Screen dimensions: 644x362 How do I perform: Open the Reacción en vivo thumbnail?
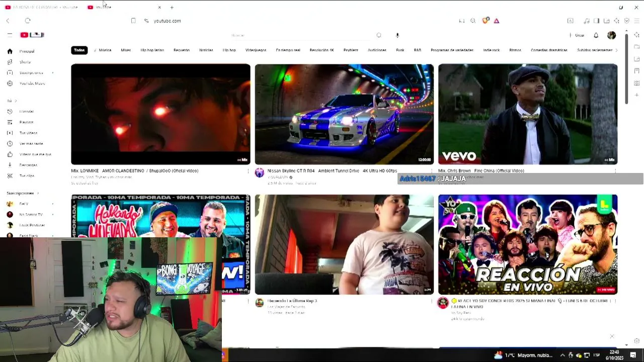528,244
